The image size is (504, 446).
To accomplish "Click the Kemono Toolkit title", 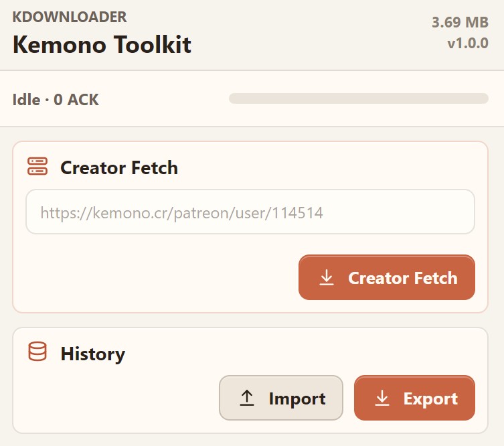I will coord(102,44).
